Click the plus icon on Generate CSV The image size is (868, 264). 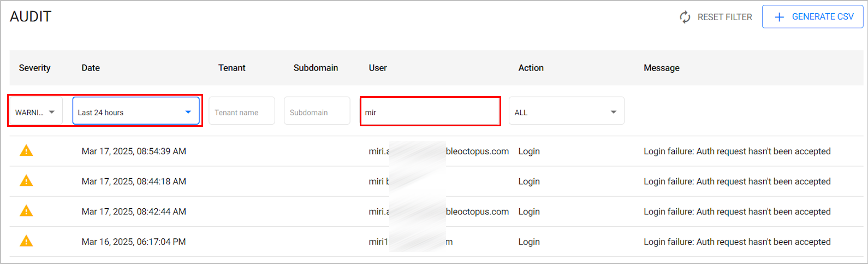(x=780, y=17)
